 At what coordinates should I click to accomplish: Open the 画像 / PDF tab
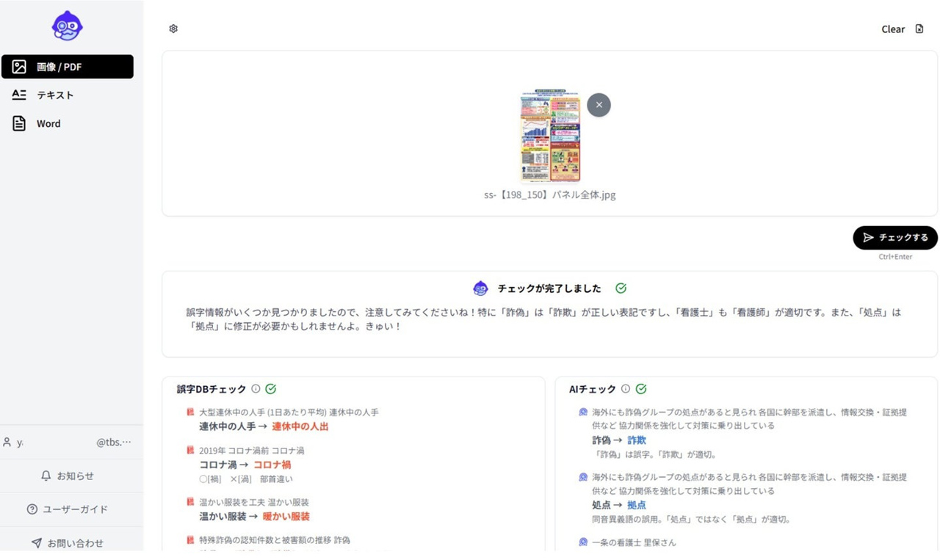[68, 67]
